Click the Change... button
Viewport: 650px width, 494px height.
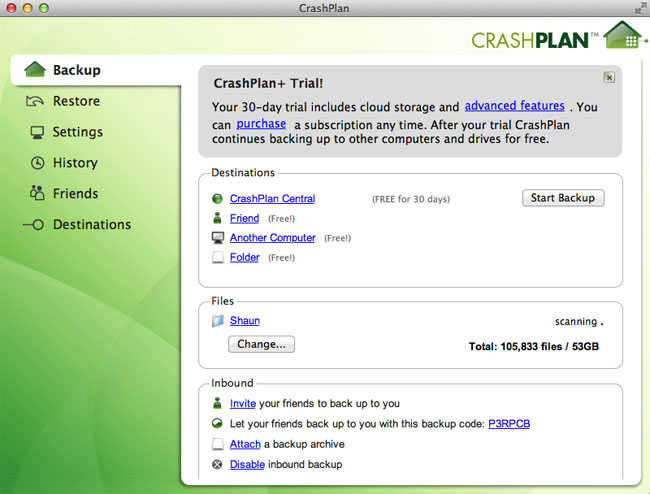(x=261, y=344)
